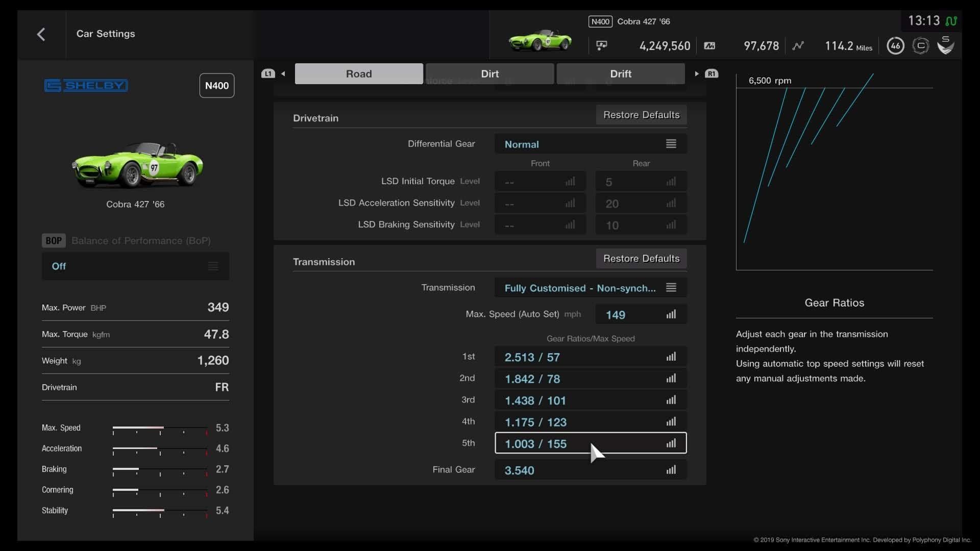Click the right arrow beside the Drift tab
This screenshot has width=980, height=551.
[x=697, y=73]
